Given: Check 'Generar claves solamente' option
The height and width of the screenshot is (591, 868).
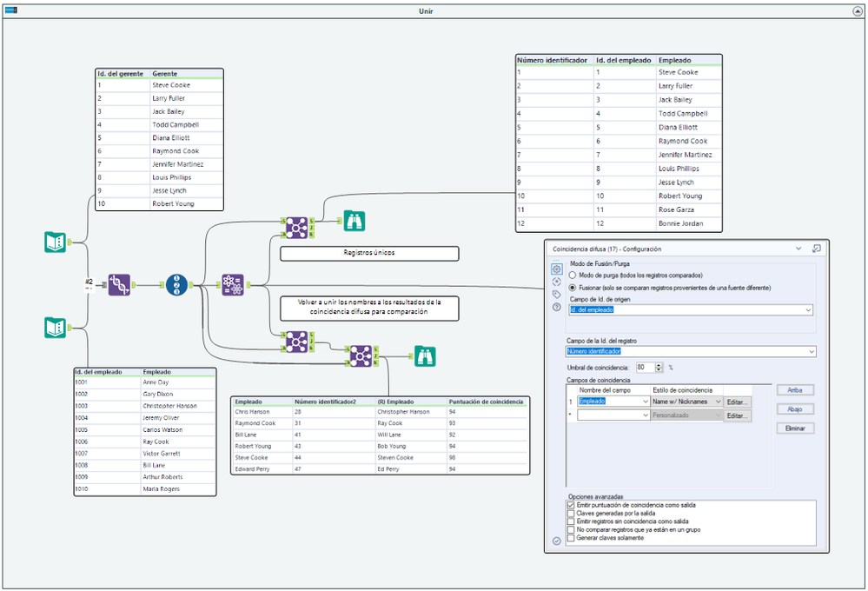Looking at the screenshot, I should tap(571, 538).
